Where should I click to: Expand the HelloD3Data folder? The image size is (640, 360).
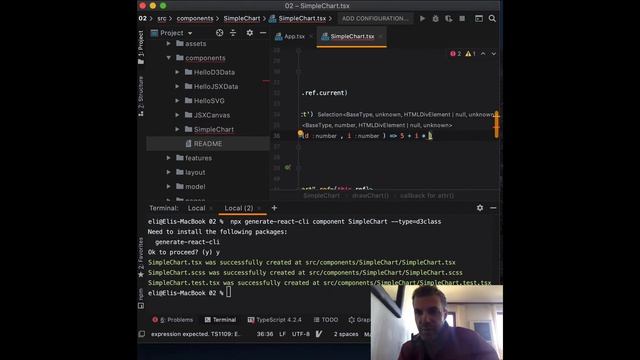(x=177, y=72)
